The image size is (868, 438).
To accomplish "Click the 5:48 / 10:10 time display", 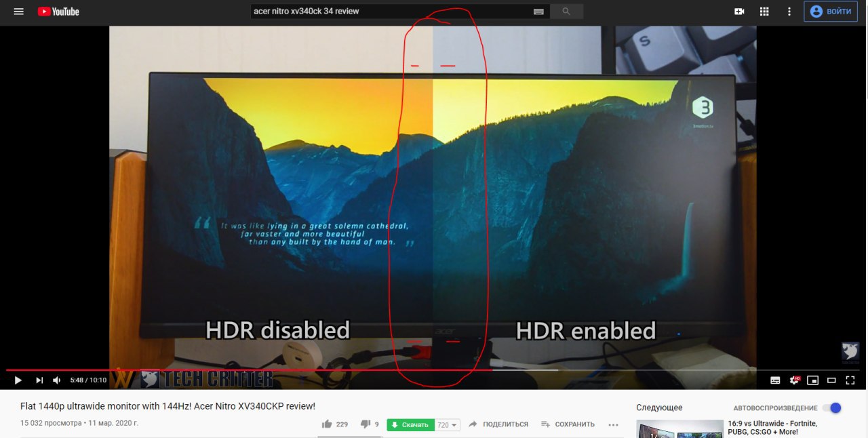I will 88,380.
